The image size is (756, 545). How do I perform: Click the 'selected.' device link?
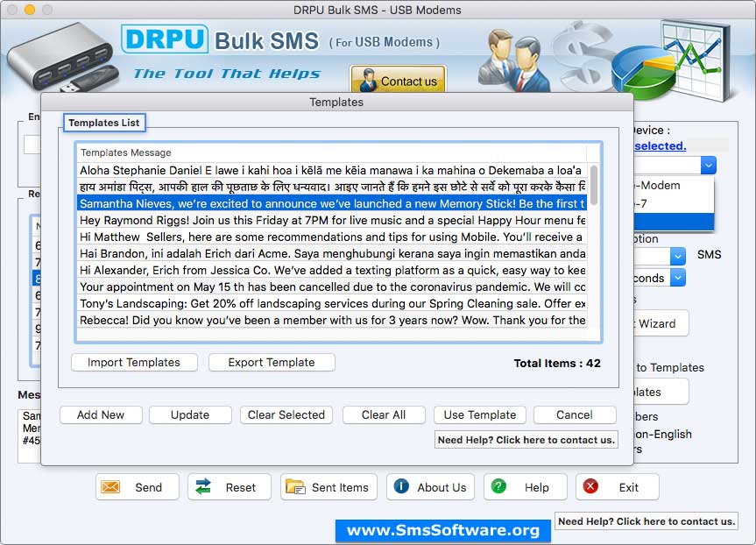pos(660,145)
